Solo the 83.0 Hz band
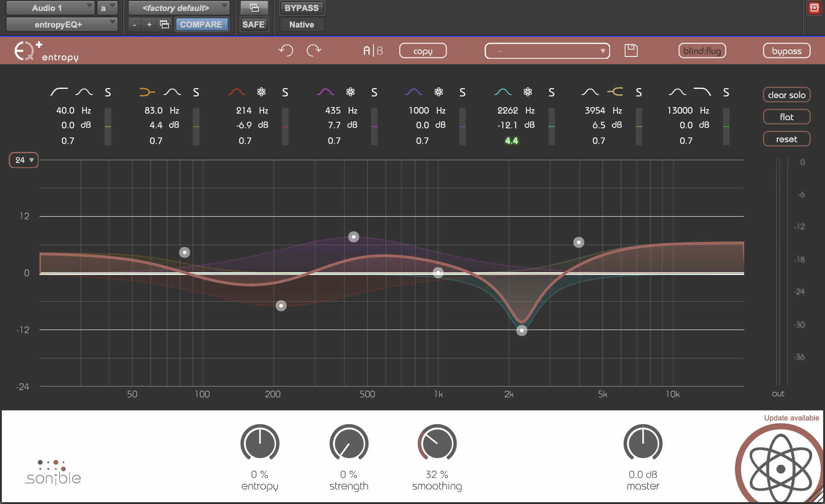Screen dimensions: 825x504 pyautogui.click(x=196, y=92)
